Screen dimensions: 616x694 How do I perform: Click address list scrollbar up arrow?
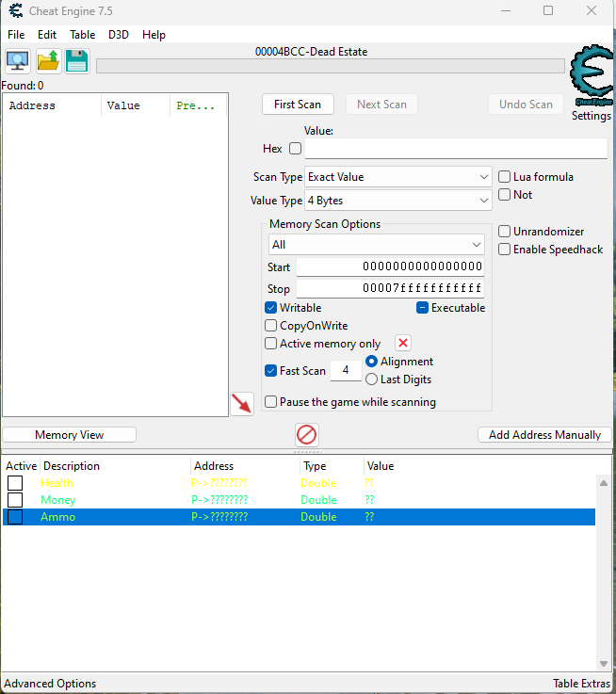pyautogui.click(x=604, y=483)
